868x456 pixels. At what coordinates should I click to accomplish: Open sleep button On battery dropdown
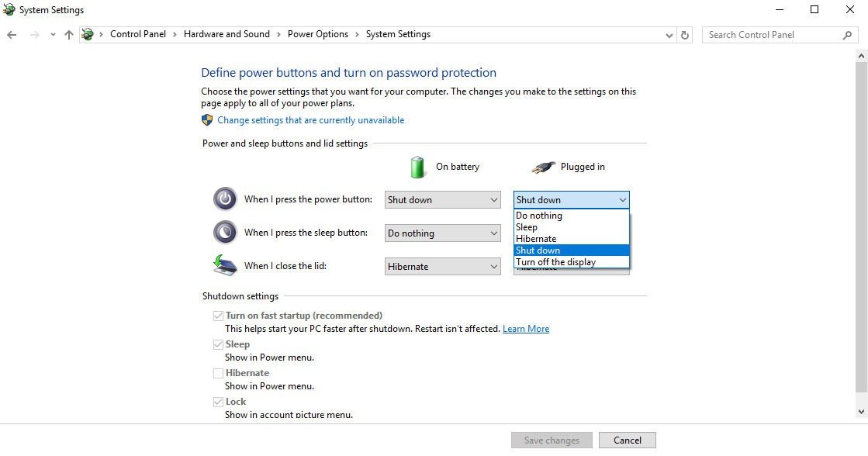(x=443, y=233)
